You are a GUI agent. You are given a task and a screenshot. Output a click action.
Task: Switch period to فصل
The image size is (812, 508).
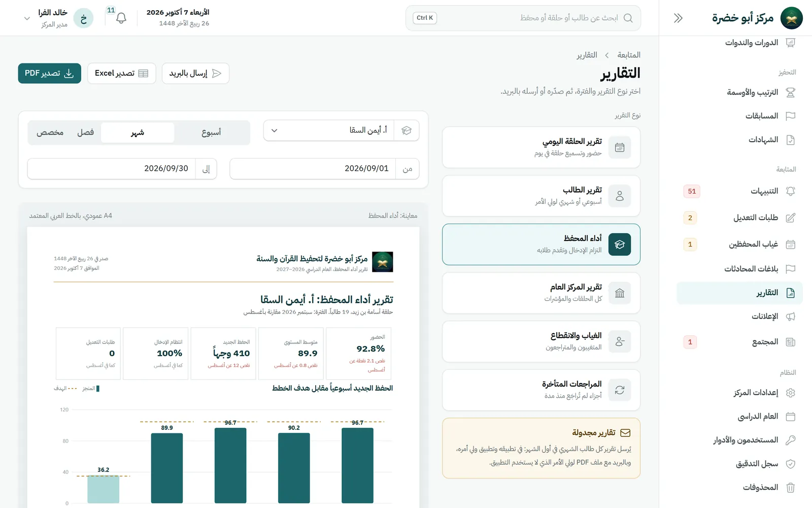(x=85, y=133)
